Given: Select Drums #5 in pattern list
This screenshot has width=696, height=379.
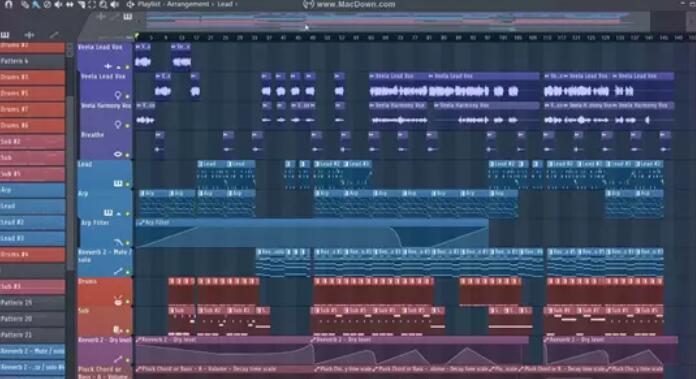Looking at the screenshot, I should click(x=32, y=93).
